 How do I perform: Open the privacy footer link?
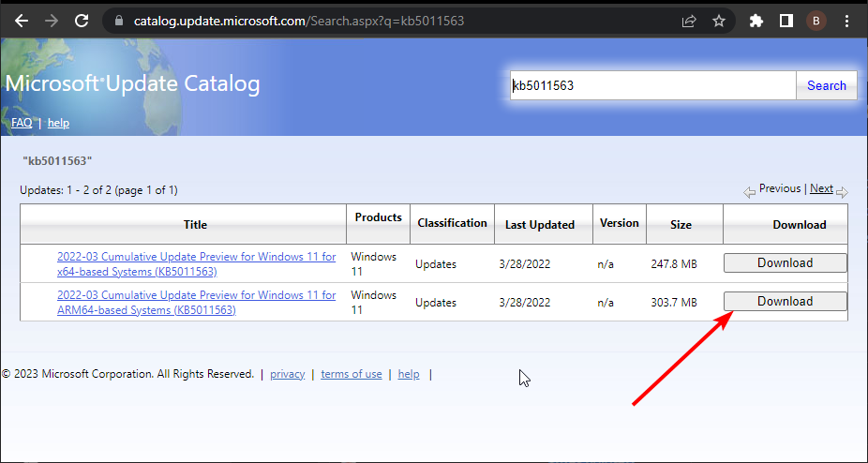[x=288, y=374]
